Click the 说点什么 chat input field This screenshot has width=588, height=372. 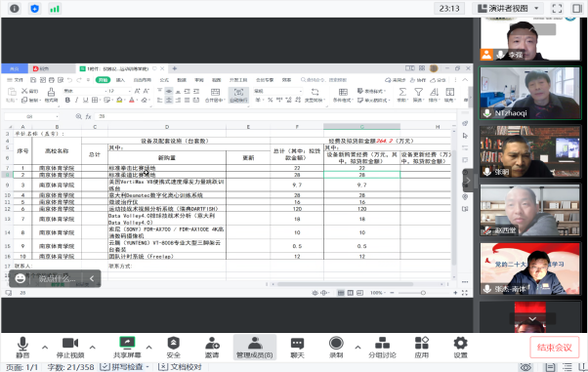point(57,278)
